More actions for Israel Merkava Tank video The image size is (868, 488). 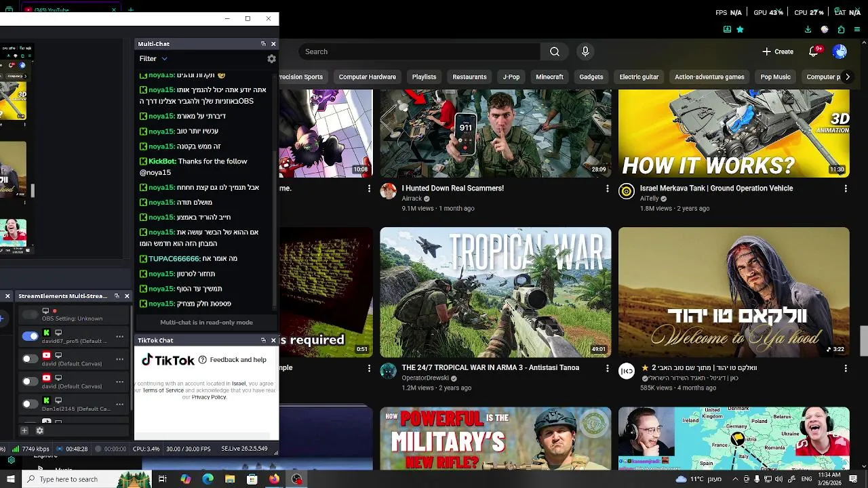point(846,188)
